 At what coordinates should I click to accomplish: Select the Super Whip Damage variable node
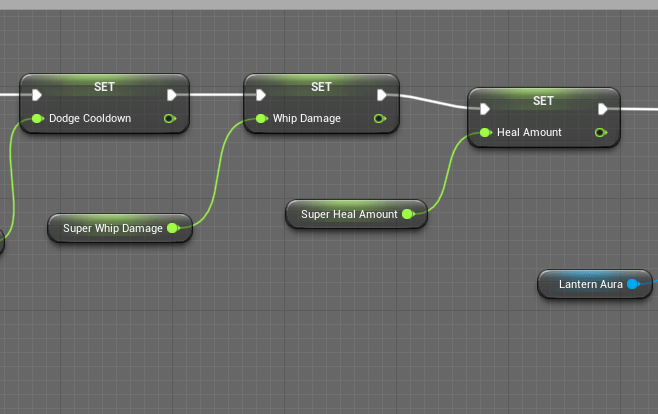(111, 228)
